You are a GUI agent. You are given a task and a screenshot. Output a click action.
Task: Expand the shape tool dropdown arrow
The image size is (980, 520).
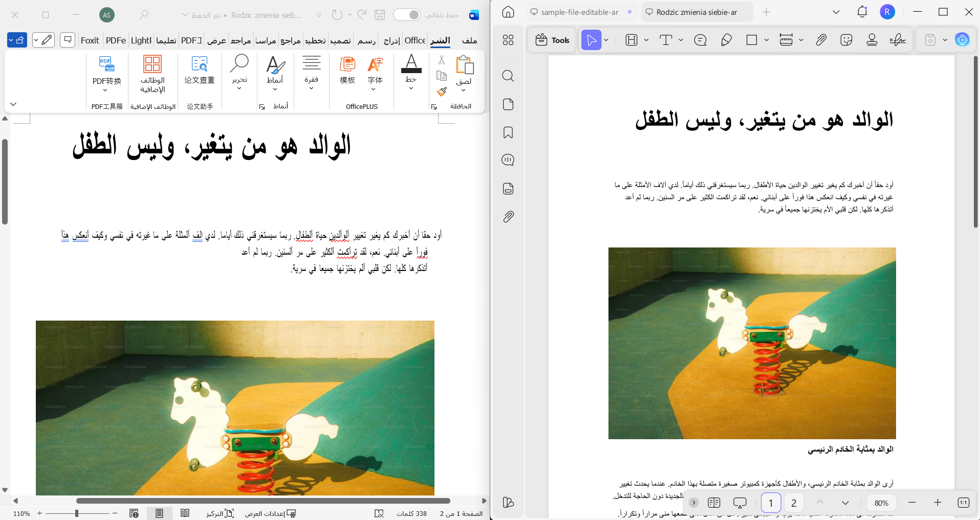(x=767, y=40)
